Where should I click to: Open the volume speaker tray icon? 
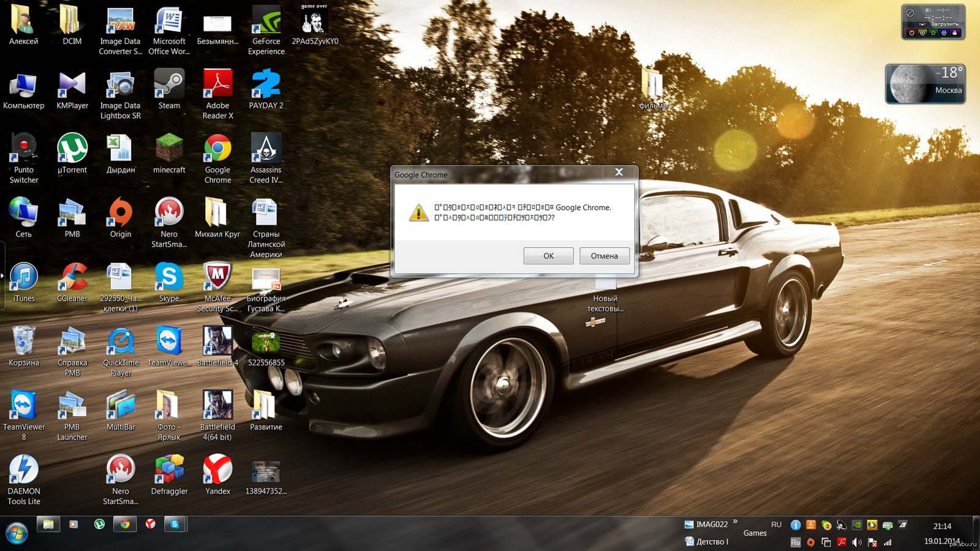[857, 542]
